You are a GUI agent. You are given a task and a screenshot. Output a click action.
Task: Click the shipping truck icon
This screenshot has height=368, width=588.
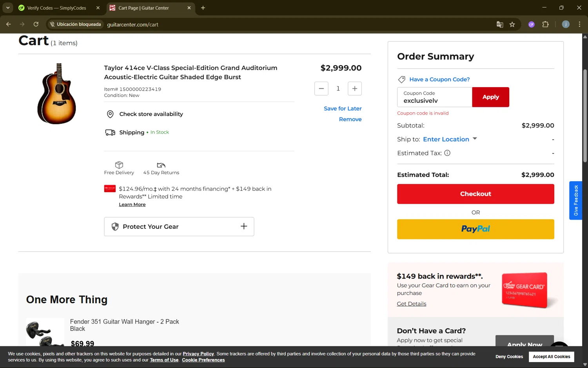(x=110, y=133)
